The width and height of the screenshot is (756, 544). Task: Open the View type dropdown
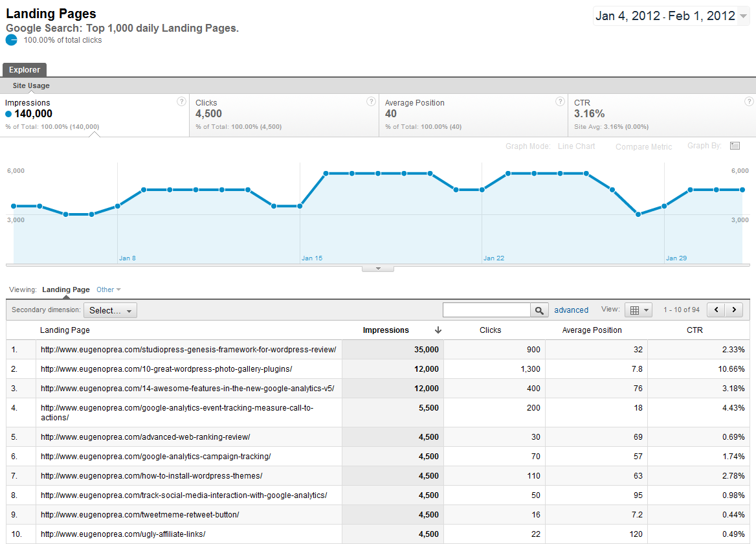[x=638, y=310]
